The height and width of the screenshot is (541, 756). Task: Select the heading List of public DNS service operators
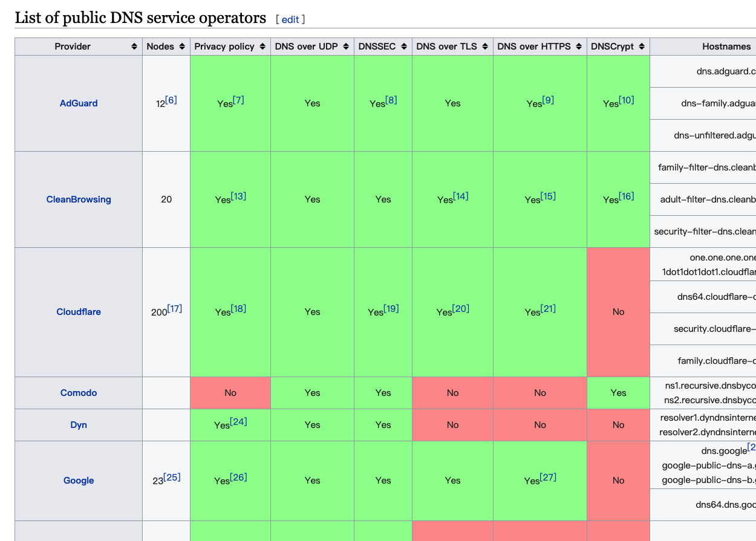click(x=140, y=18)
